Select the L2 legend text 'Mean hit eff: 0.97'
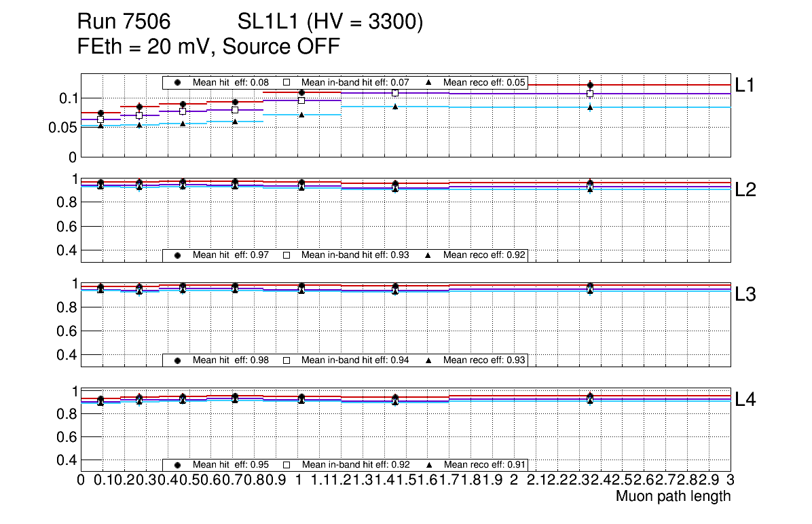This screenshot has height=524, width=812. pos(231,255)
